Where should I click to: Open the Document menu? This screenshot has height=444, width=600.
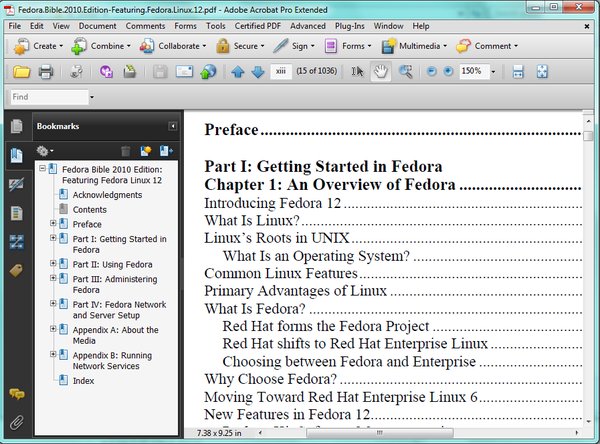(97, 26)
